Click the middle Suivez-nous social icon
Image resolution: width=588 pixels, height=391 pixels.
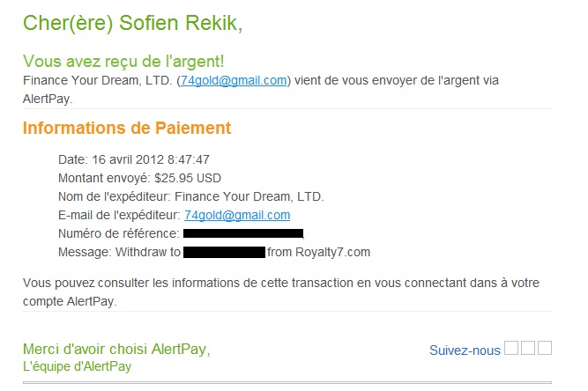pos(528,348)
